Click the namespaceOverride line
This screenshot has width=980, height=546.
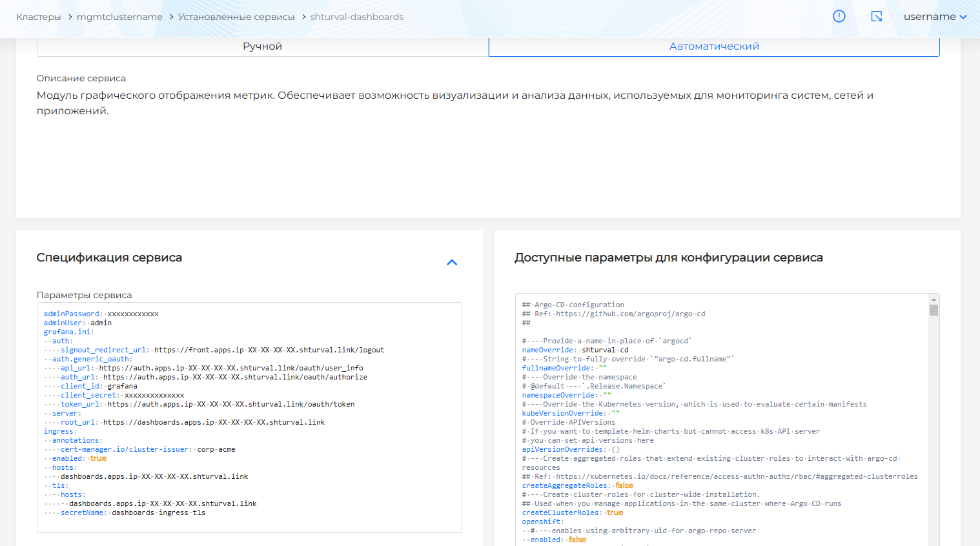(x=567, y=395)
